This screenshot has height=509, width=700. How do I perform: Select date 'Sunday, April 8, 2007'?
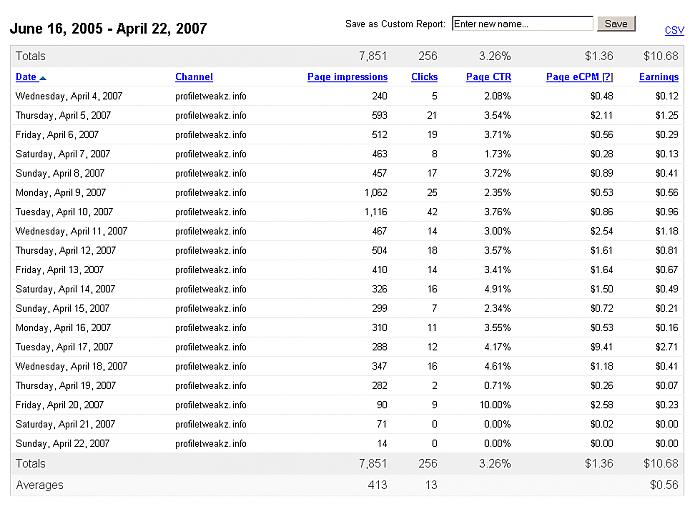pyautogui.click(x=60, y=173)
